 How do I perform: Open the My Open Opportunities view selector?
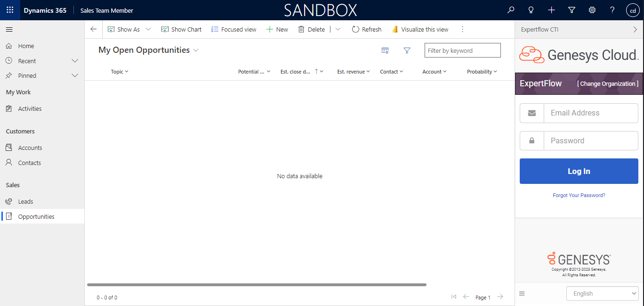click(149, 50)
